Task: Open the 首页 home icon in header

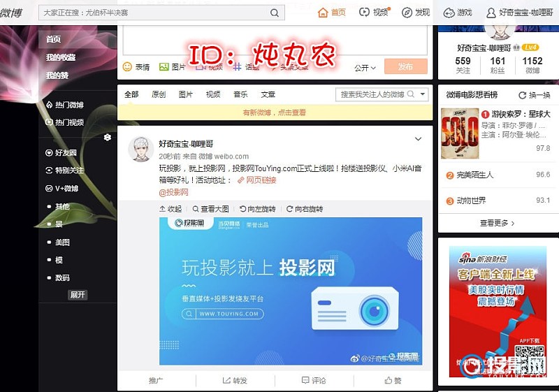Action: [x=323, y=13]
